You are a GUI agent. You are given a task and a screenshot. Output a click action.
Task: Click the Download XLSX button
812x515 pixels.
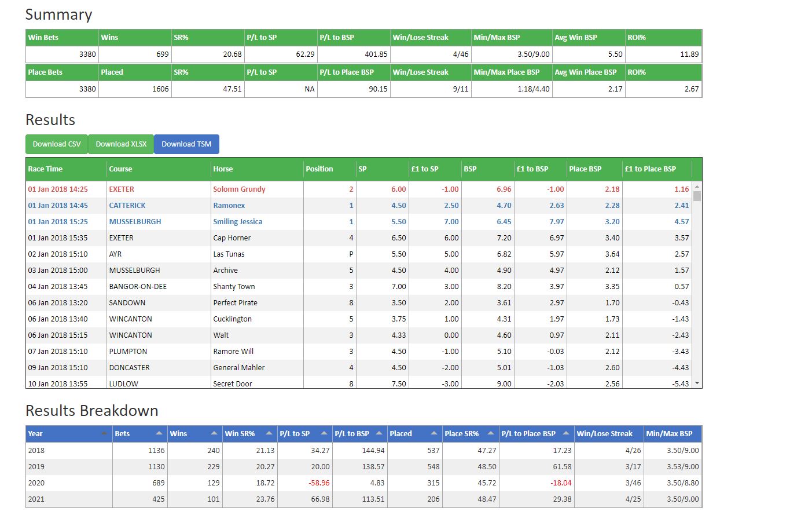tap(121, 144)
